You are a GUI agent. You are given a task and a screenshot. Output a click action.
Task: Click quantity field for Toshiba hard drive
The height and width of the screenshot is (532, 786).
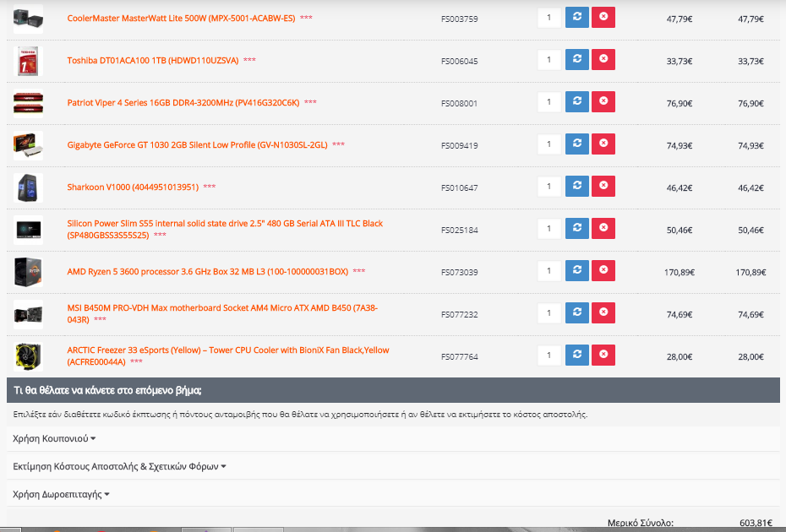tap(549, 60)
